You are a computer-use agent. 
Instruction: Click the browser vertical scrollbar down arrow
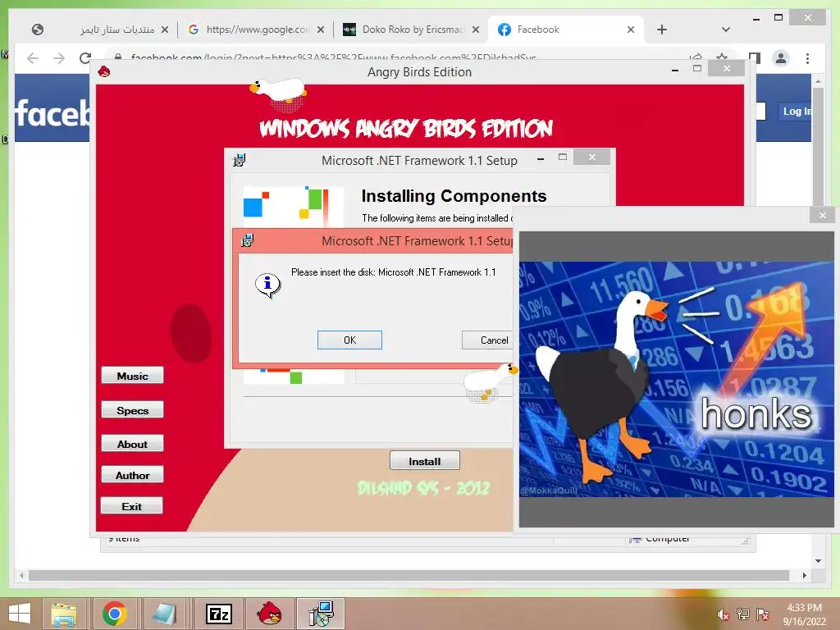(818, 561)
